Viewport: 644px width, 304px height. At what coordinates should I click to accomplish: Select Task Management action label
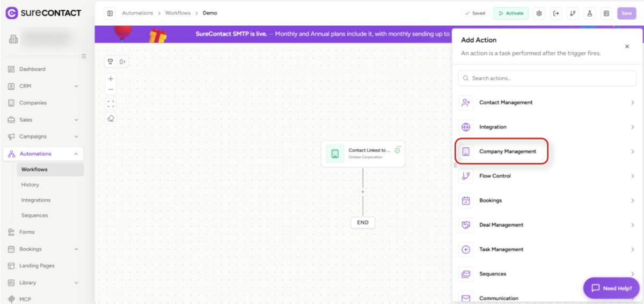point(501,249)
